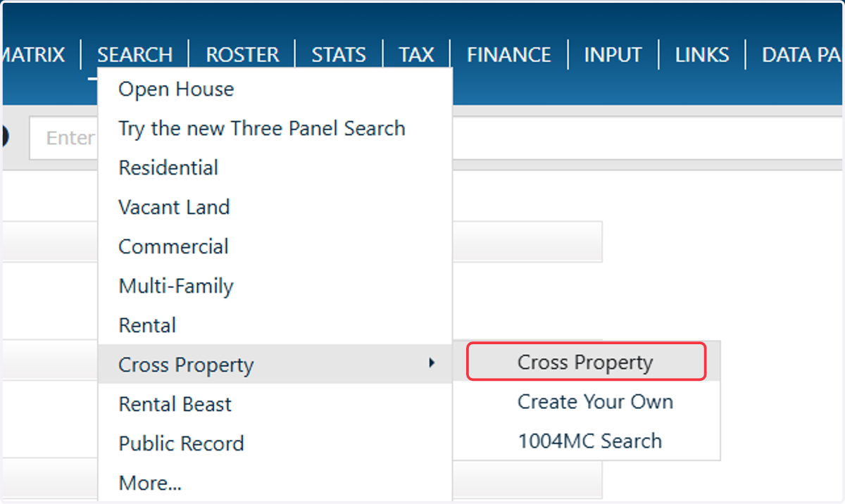Image resolution: width=845 pixels, height=504 pixels.
Task: Go to the TAX tab
Action: point(416,55)
